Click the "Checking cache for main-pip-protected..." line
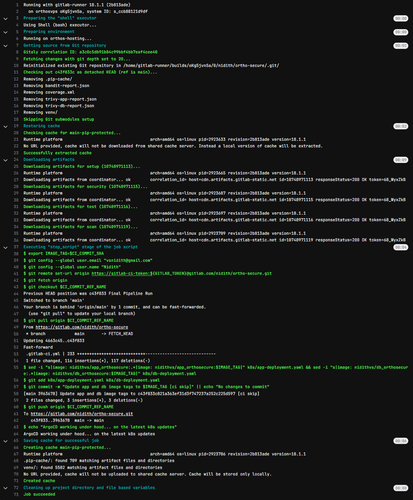This screenshot has height=500, width=413. pos(72,133)
